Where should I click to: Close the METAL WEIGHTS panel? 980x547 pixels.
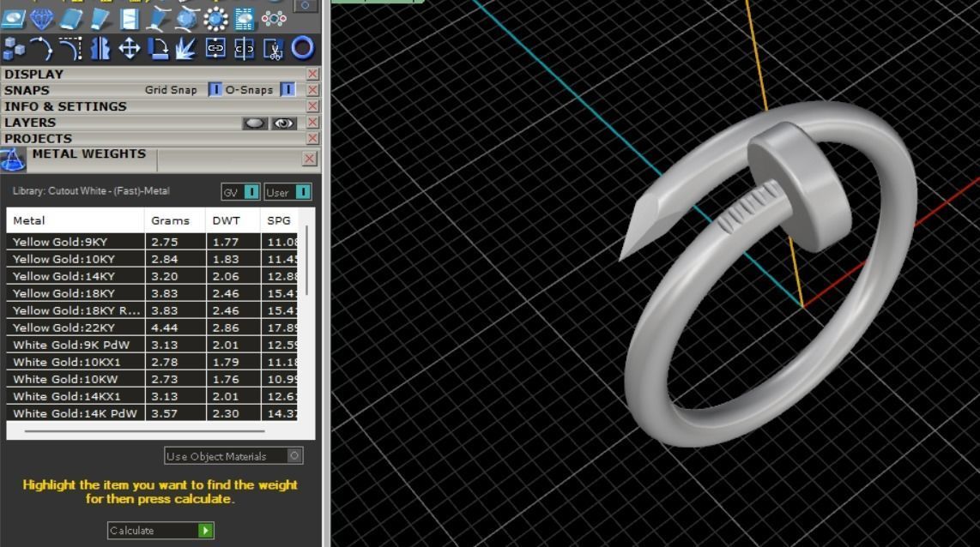click(x=310, y=159)
